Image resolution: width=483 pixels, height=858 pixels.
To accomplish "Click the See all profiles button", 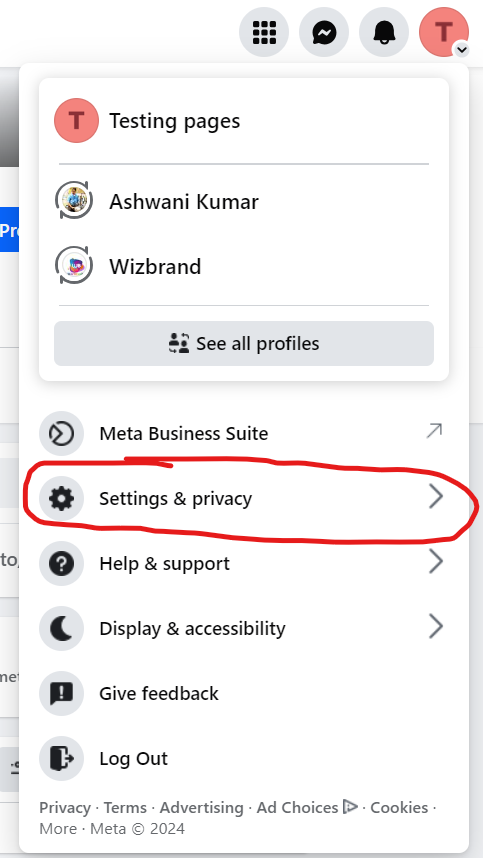I will point(244,344).
